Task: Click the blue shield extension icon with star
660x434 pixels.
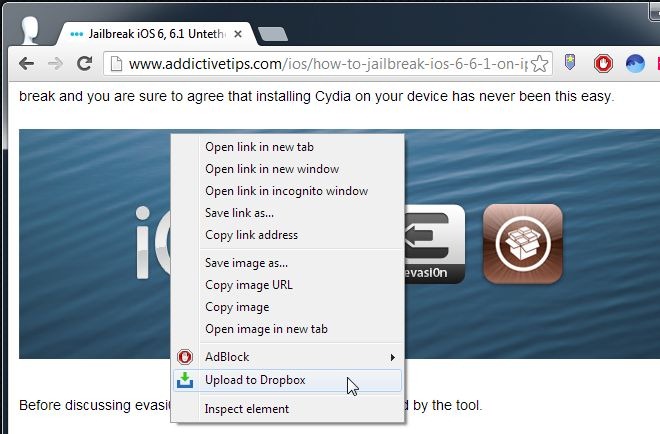Action: tap(570, 63)
